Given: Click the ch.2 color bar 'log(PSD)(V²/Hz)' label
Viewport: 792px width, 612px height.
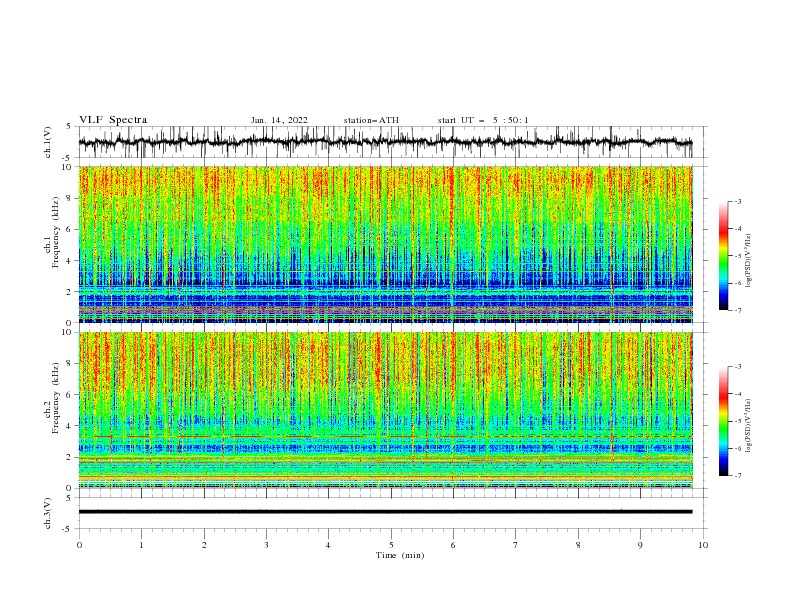Looking at the screenshot, I should point(749,425).
